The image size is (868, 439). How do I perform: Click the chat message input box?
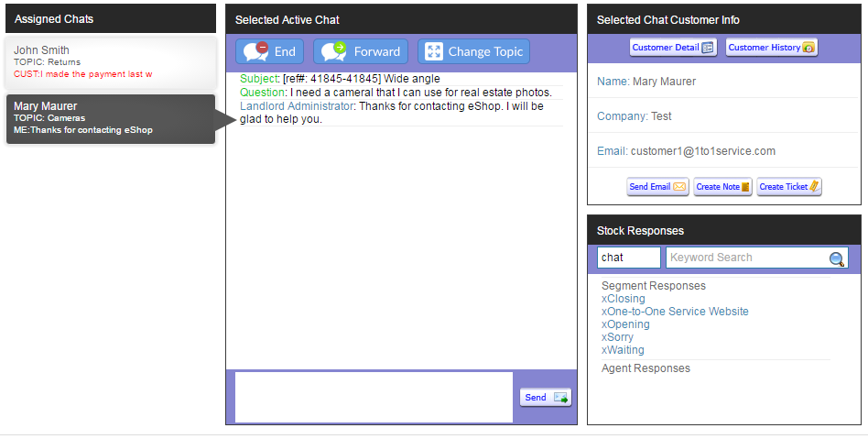[374, 397]
